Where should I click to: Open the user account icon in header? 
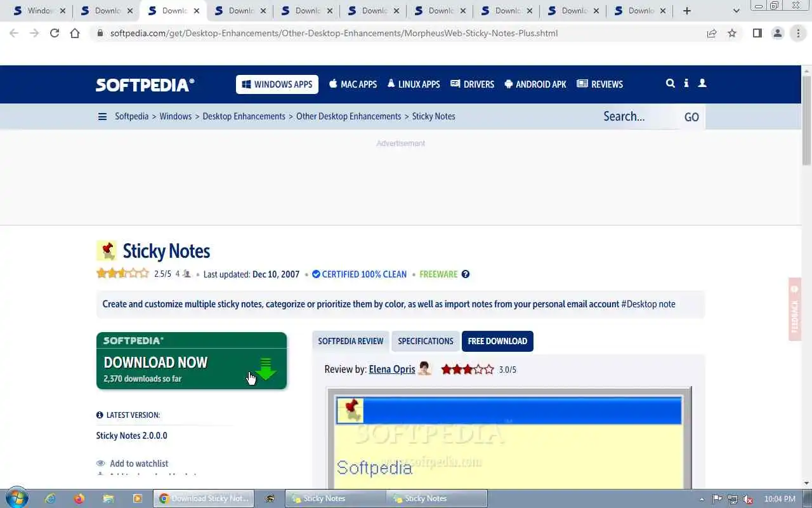coord(702,83)
